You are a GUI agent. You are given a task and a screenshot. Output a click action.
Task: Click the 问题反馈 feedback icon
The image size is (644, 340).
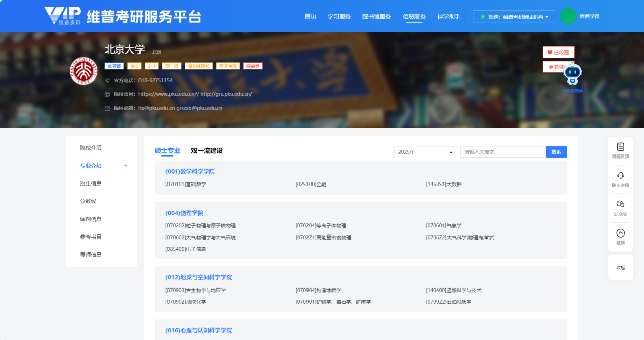620,147
